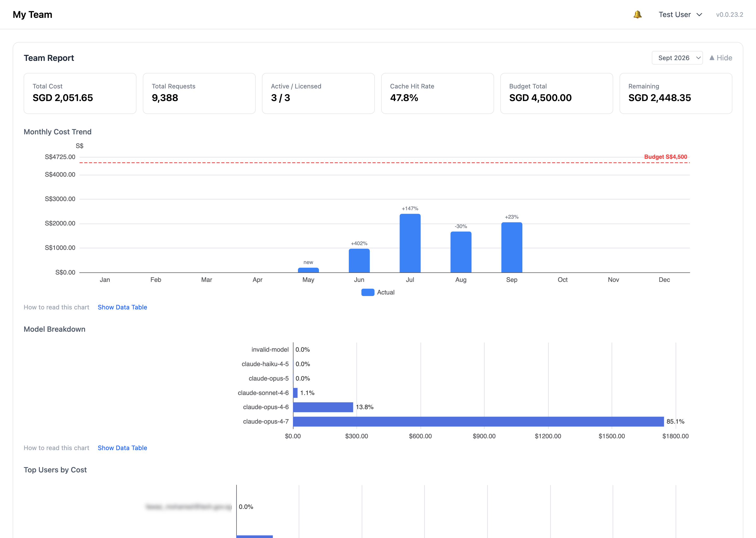Click the Remaining SGD 2,448.35 card
Screen dimensions: 756x538
point(675,93)
